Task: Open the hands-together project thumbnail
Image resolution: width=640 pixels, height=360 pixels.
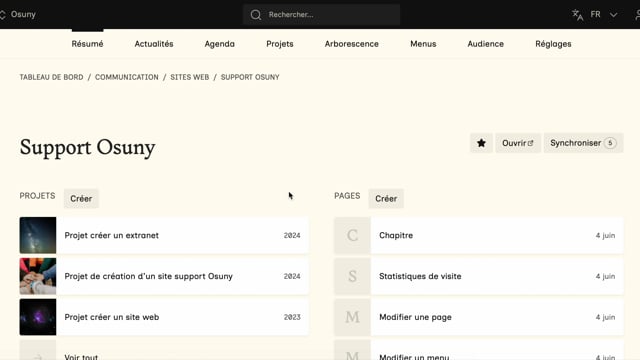Action: (38, 276)
